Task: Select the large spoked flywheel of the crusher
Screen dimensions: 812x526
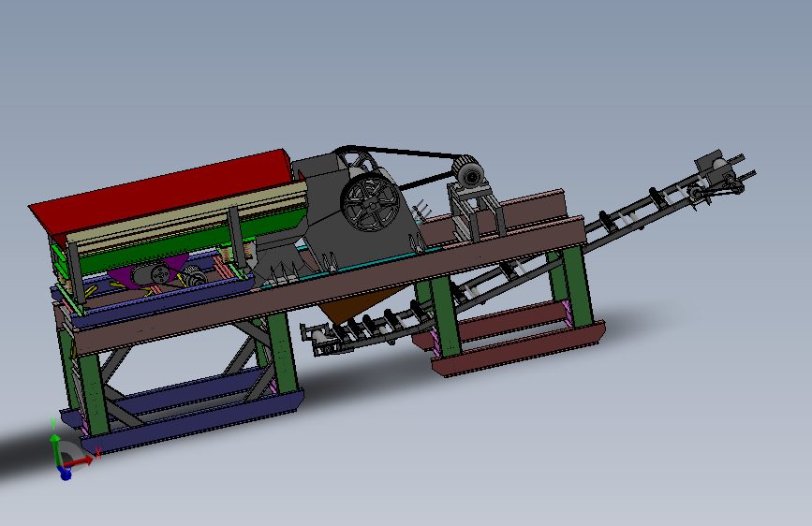Action: [370, 203]
